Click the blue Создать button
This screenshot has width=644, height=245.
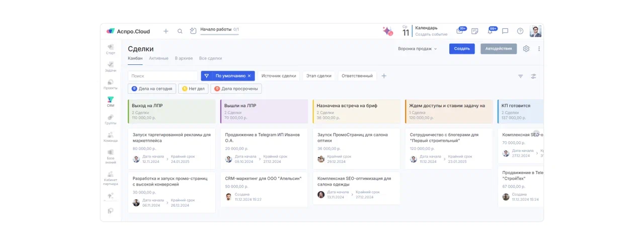(462, 49)
